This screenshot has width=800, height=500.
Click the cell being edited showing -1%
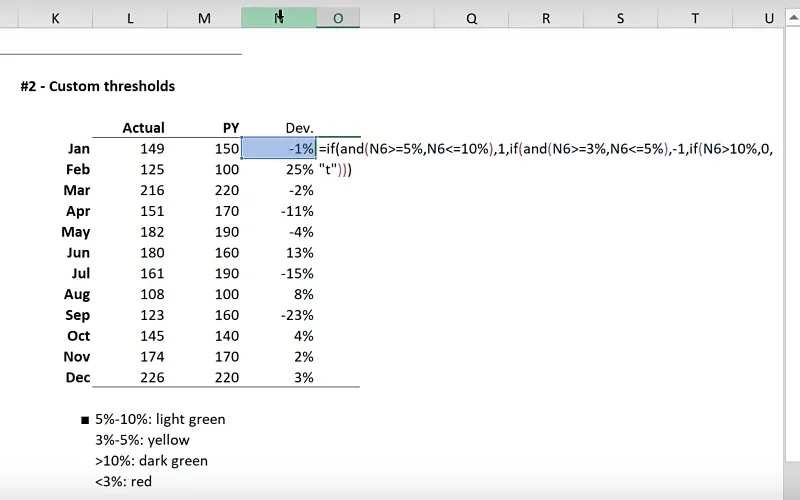click(x=279, y=149)
